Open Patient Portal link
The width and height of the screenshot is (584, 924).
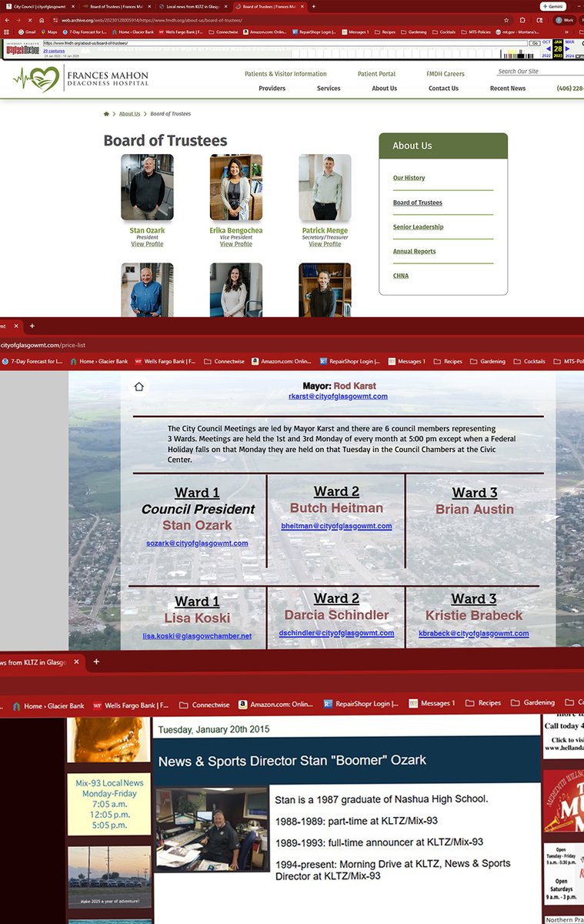tap(376, 74)
